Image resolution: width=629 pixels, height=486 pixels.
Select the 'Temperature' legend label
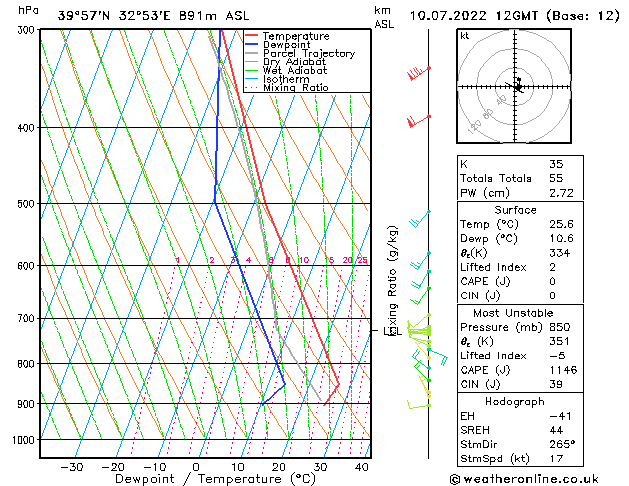point(296,36)
